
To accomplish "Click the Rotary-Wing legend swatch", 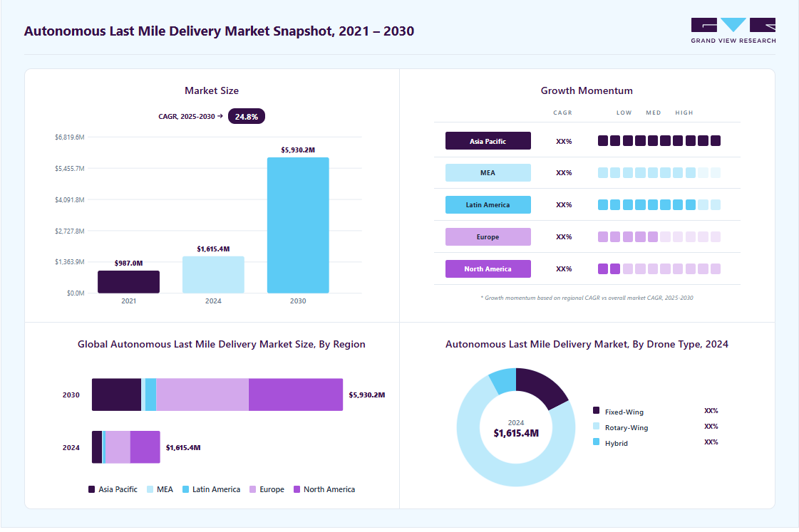I will (x=596, y=426).
